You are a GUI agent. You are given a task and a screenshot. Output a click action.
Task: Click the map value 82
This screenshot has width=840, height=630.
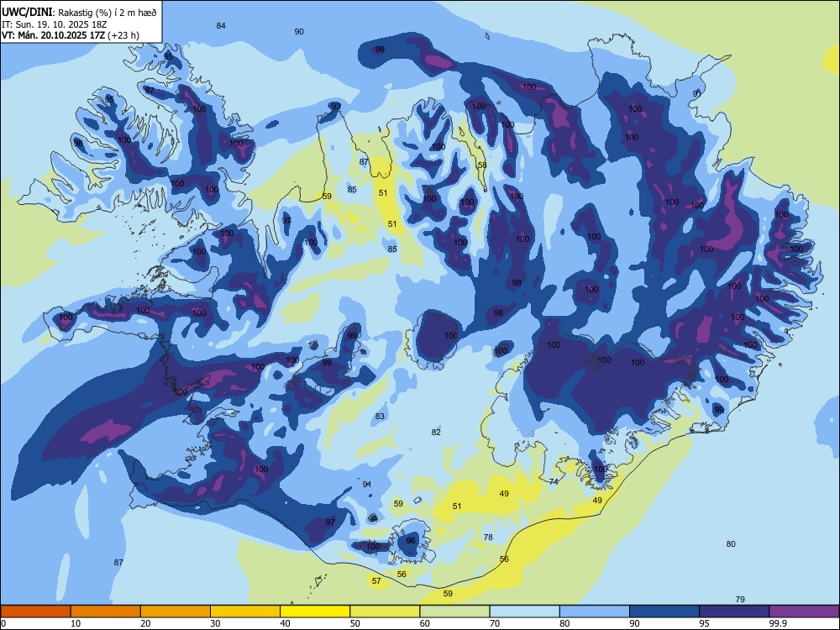pyautogui.click(x=436, y=433)
